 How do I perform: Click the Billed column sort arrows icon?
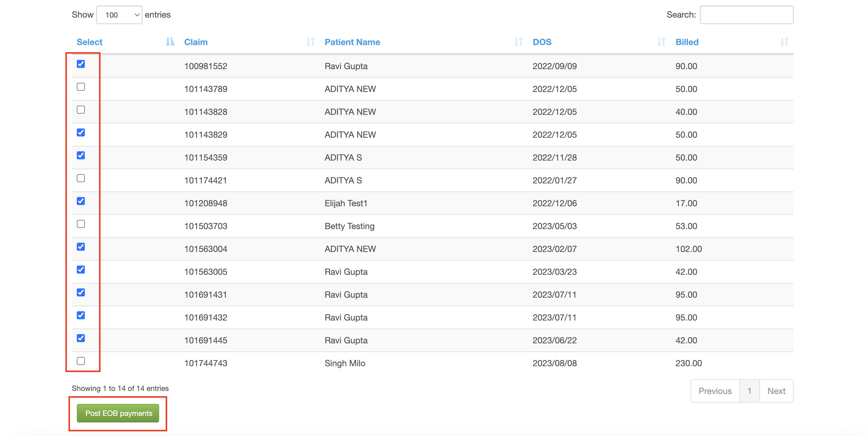tap(784, 42)
